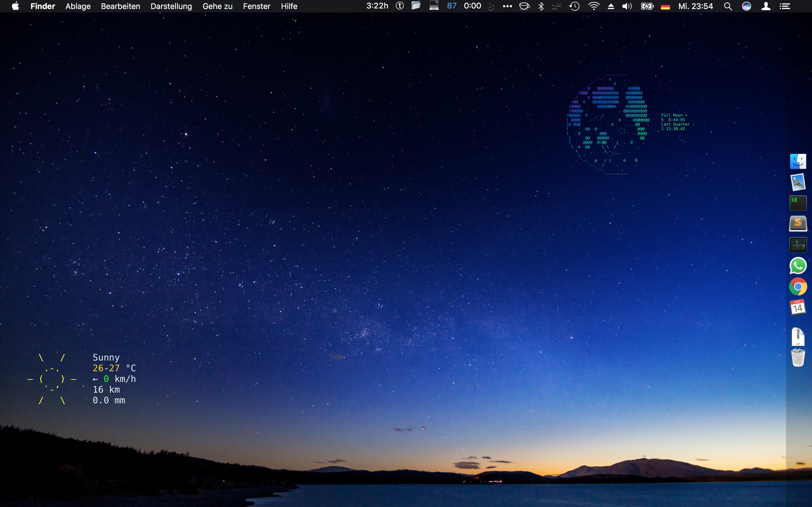Launch Mail app from dock
Image resolution: width=812 pixels, height=507 pixels.
point(798,183)
